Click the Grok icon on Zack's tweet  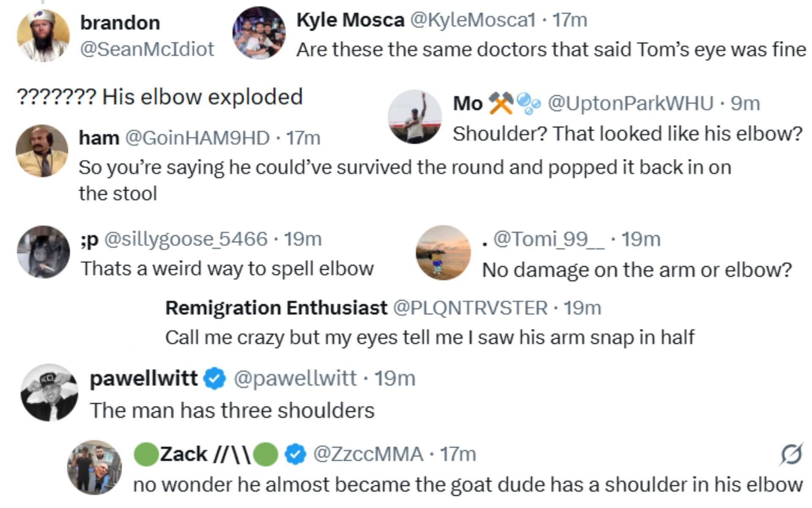point(791,455)
